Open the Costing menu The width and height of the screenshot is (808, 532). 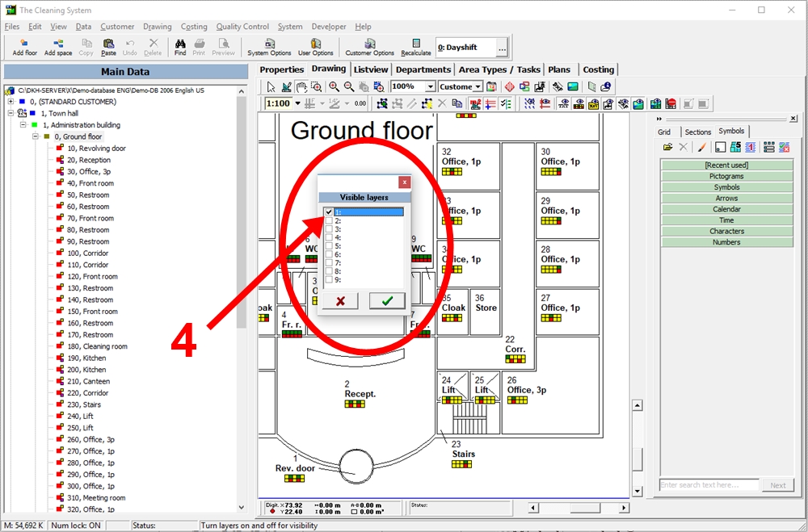click(x=194, y=27)
